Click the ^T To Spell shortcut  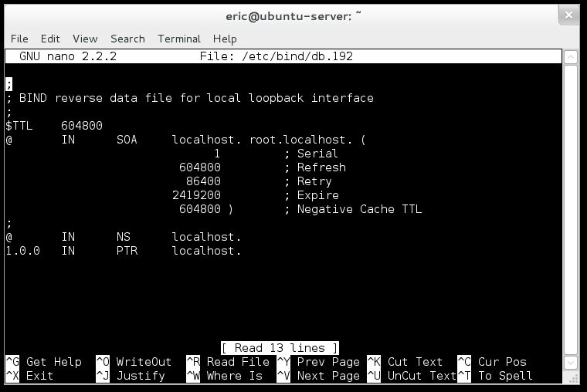tap(496, 376)
